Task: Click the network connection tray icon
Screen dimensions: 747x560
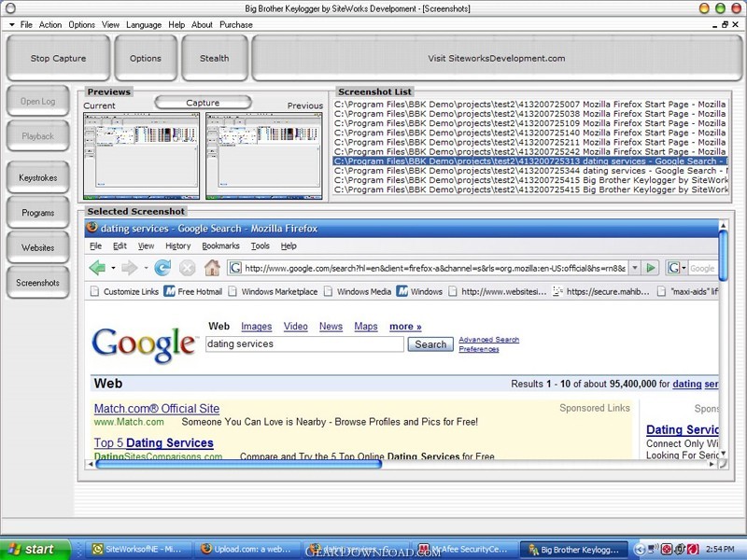Action: click(x=655, y=549)
